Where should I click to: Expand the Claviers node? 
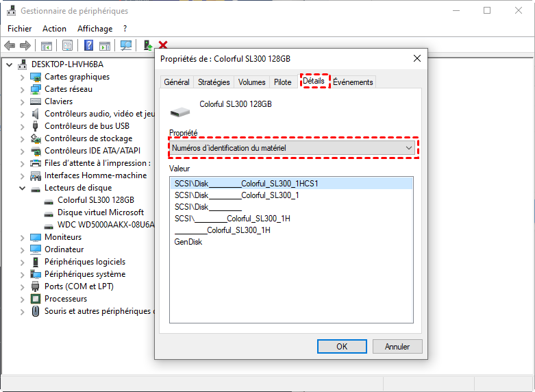point(22,101)
